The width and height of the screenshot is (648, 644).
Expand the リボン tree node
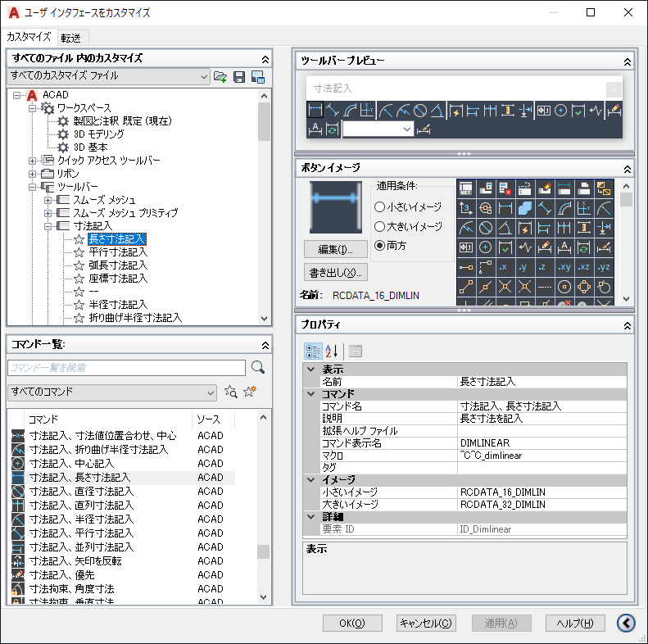tap(32, 174)
